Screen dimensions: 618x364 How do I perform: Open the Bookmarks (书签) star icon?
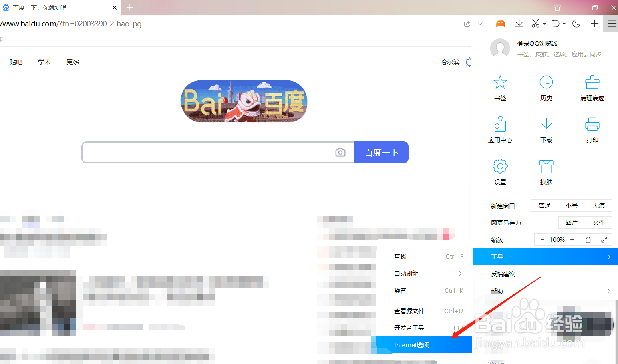coord(500,82)
